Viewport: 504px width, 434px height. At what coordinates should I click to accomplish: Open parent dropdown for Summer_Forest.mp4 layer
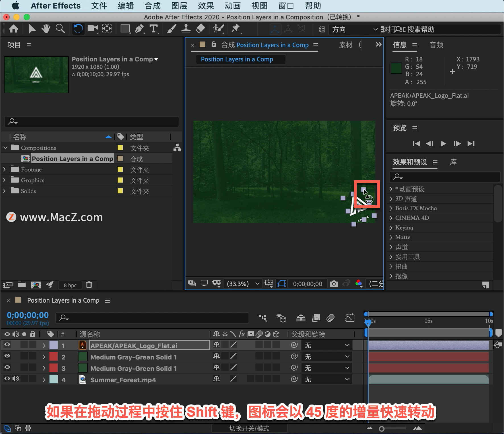click(327, 379)
